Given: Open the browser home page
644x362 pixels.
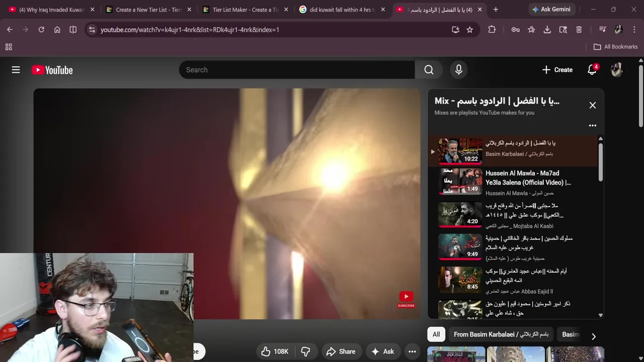Looking at the screenshot, I should click(57, 30).
